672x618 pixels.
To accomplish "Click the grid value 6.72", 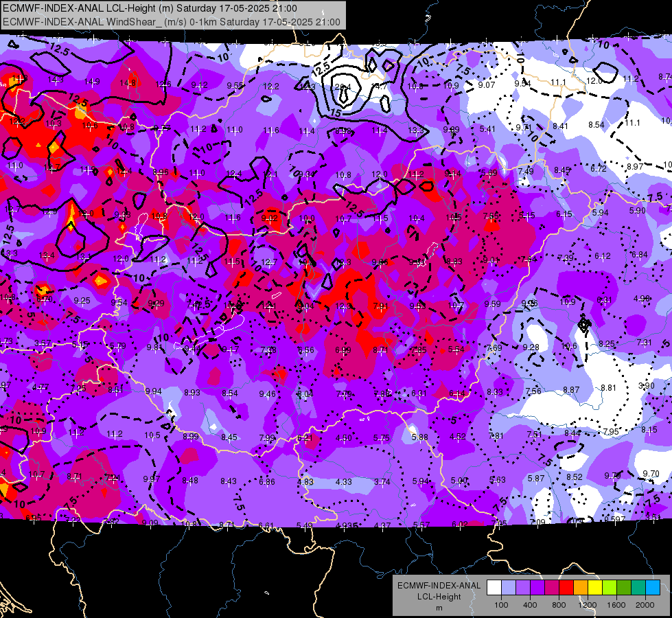I will coord(599,168).
